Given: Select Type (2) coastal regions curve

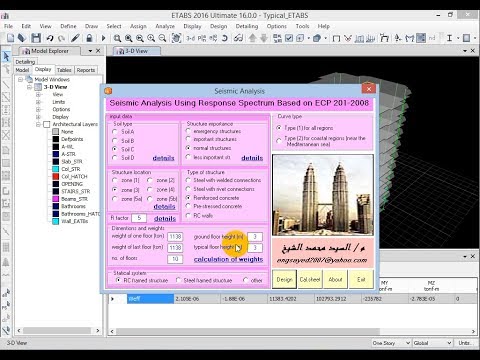Looking at the screenshot, I should [x=279, y=141].
